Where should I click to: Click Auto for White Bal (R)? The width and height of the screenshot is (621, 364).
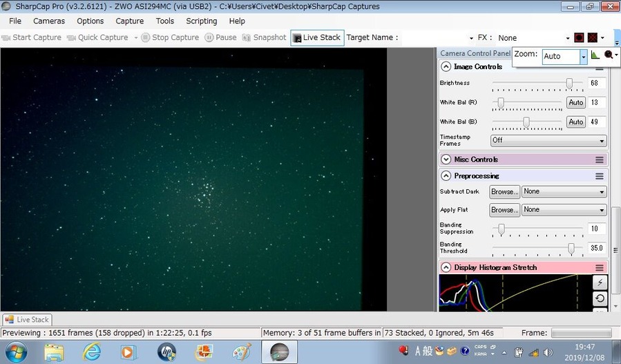[x=576, y=103]
